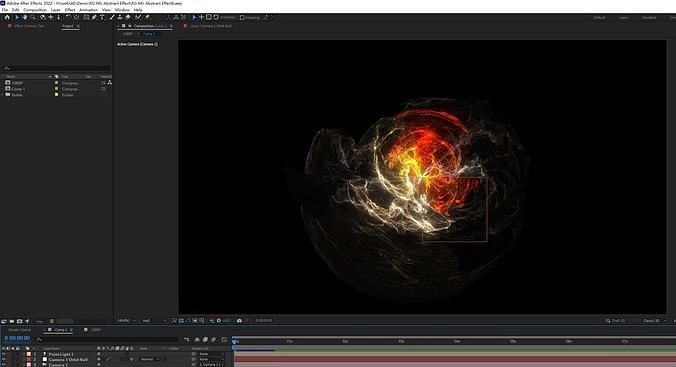
Task: Click the interpret footage icon in Project panel
Action: [3, 321]
